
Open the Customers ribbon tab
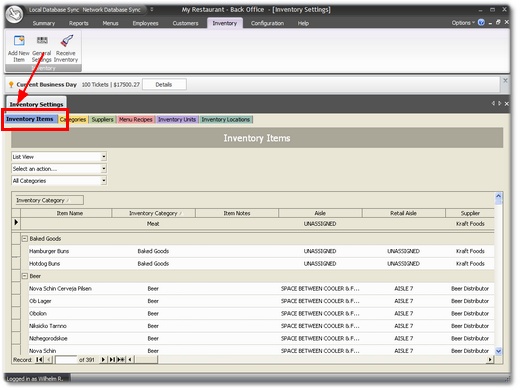point(185,23)
